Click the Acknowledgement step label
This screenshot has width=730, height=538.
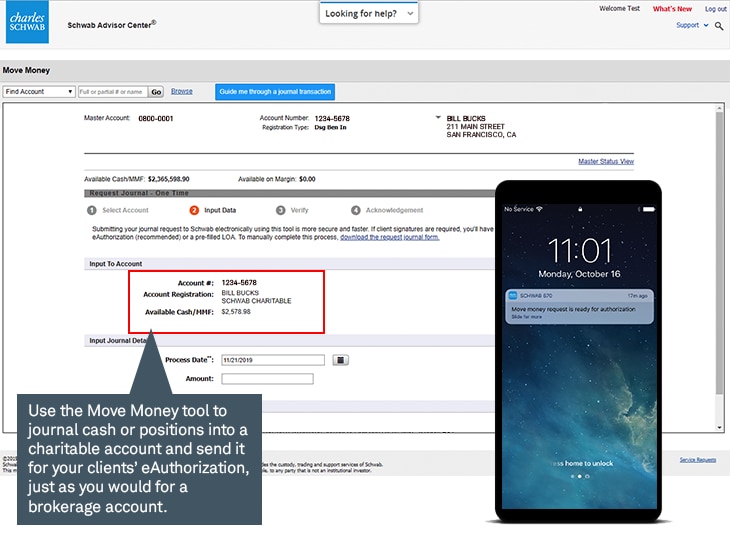point(394,210)
